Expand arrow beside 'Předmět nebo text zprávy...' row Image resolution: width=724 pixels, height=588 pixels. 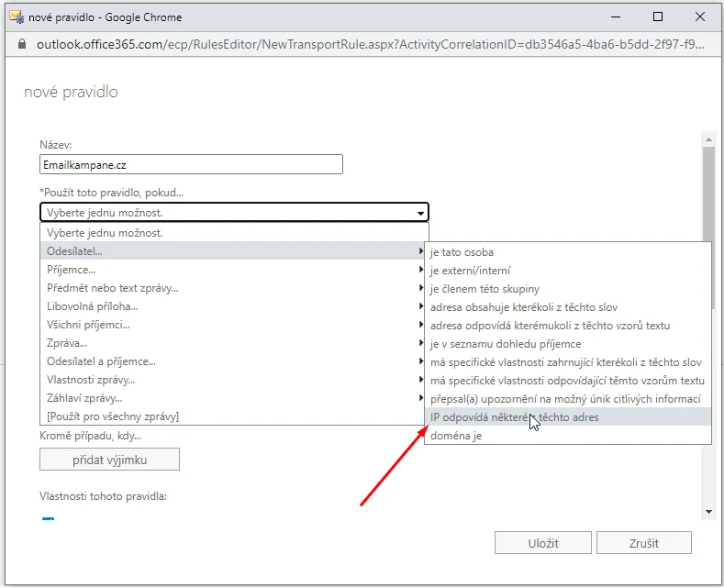(x=420, y=288)
